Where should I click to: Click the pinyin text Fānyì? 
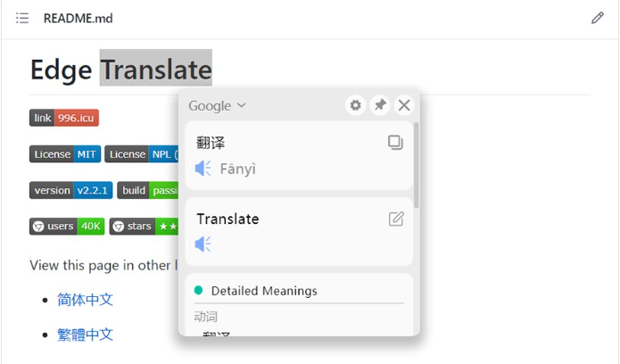[x=237, y=169]
